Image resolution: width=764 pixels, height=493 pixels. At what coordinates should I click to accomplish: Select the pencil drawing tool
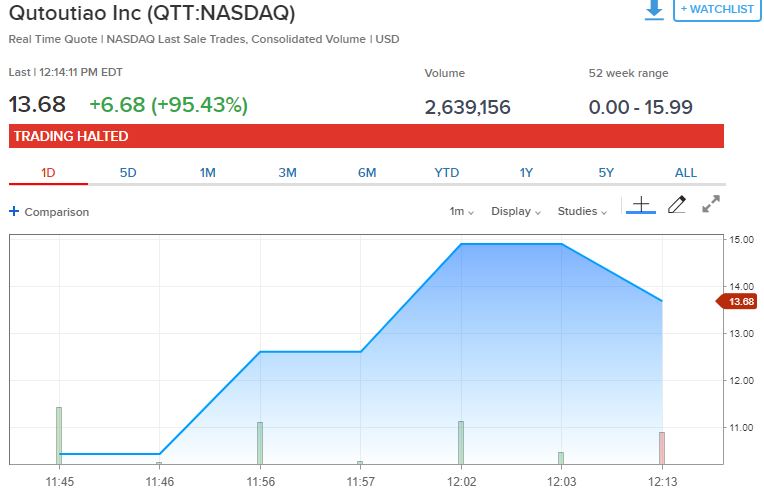(676, 205)
